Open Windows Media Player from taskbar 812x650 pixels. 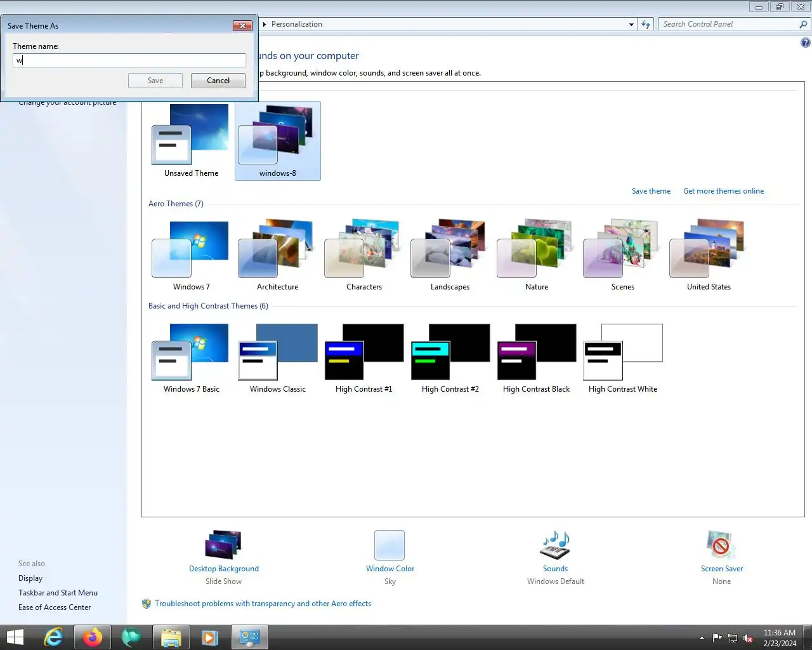pyautogui.click(x=209, y=637)
